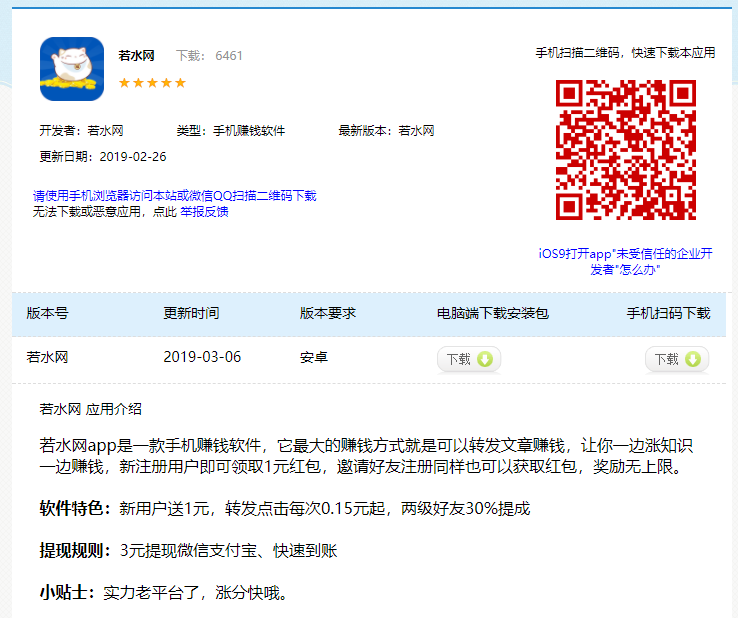Click the 手机扫码下载 column header
The image size is (738, 618).
click(x=668, y=313)
